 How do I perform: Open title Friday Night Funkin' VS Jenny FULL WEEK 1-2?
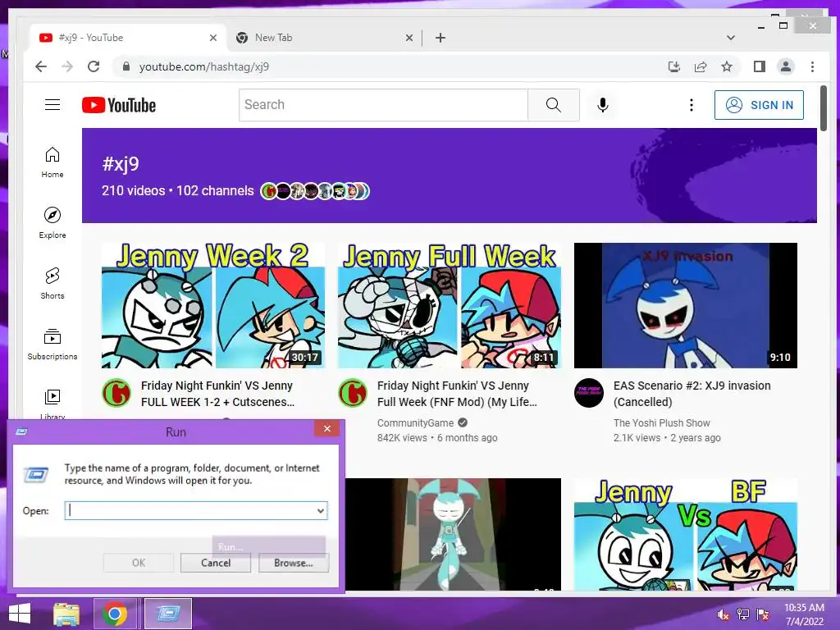pos(218,394)
